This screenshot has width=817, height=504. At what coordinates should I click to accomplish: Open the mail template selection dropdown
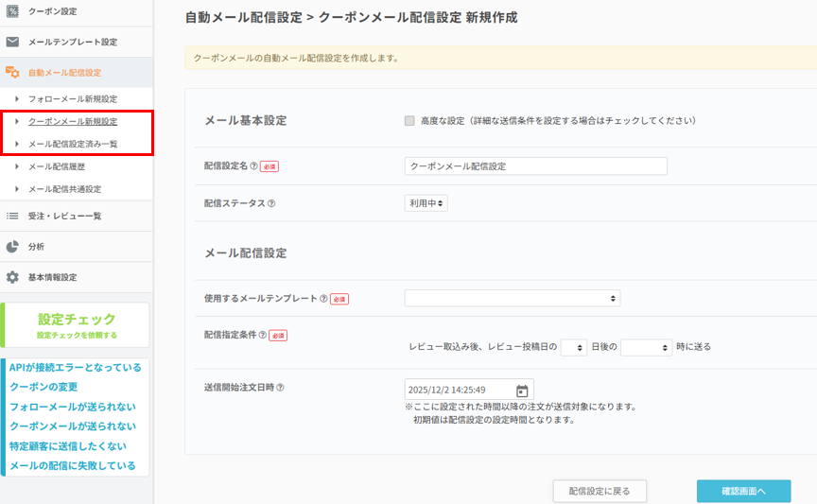(513, 298)
